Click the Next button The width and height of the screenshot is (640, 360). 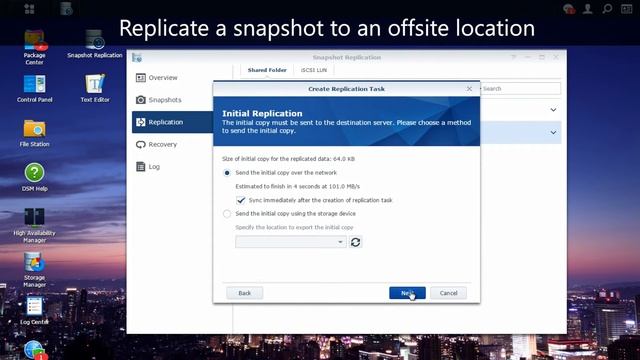tap(407, 293)
